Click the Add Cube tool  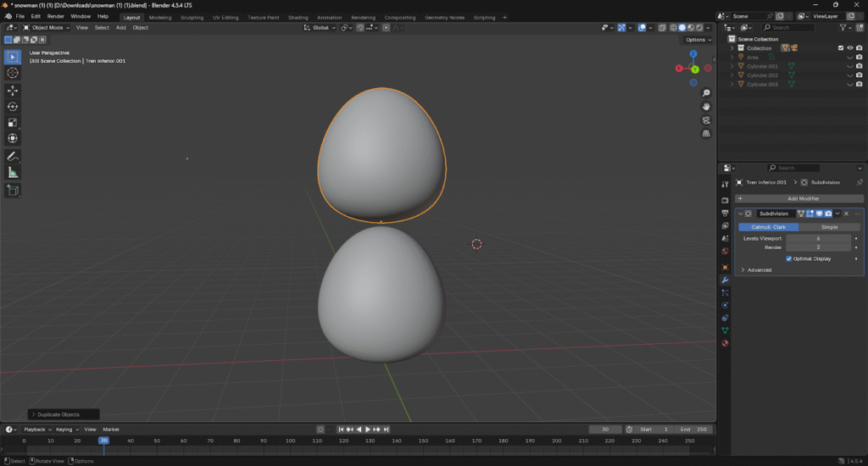[13, 191]
